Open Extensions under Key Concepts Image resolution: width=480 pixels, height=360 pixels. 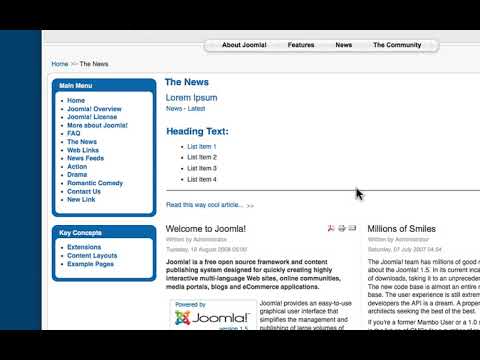coord(84,247)
